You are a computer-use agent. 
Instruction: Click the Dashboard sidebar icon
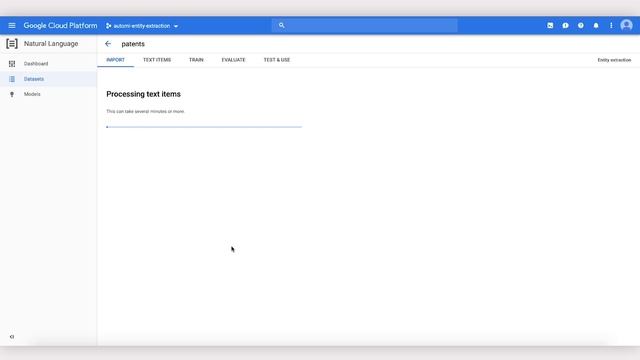[12, 64]
